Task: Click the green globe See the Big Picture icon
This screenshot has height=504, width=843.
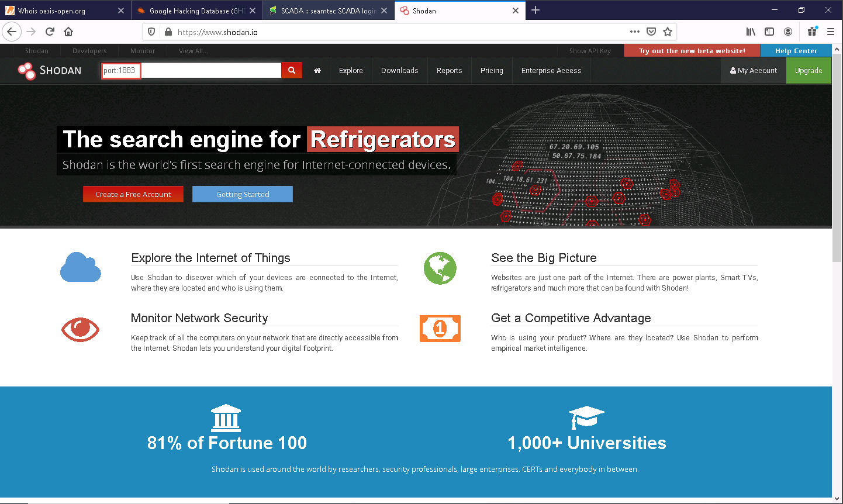Action: [440, 268]
